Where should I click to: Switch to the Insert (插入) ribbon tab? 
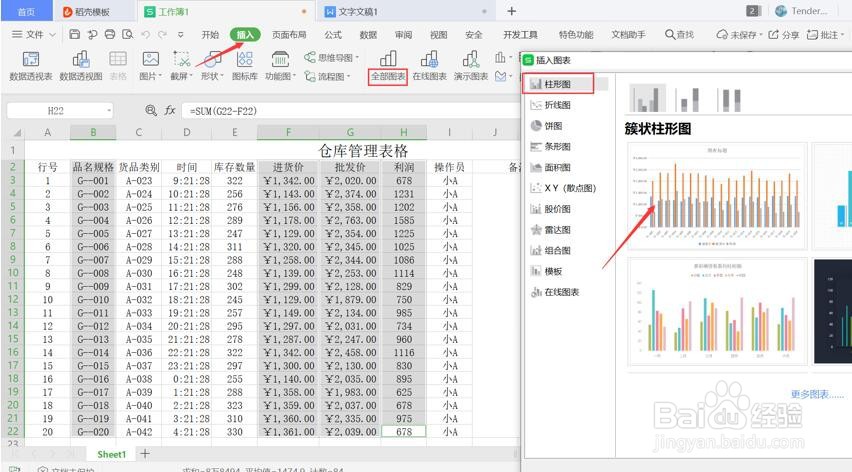[x=245, y=35]
